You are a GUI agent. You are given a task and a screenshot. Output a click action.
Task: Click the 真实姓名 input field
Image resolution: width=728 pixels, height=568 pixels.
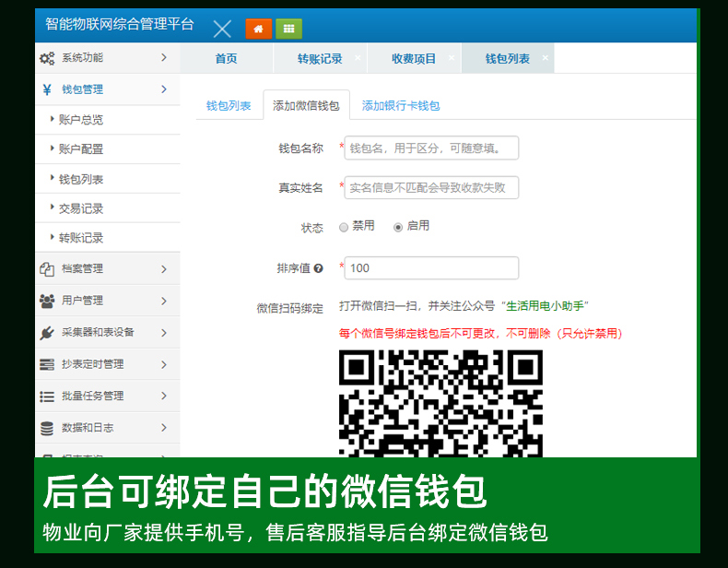coord(431,187)
